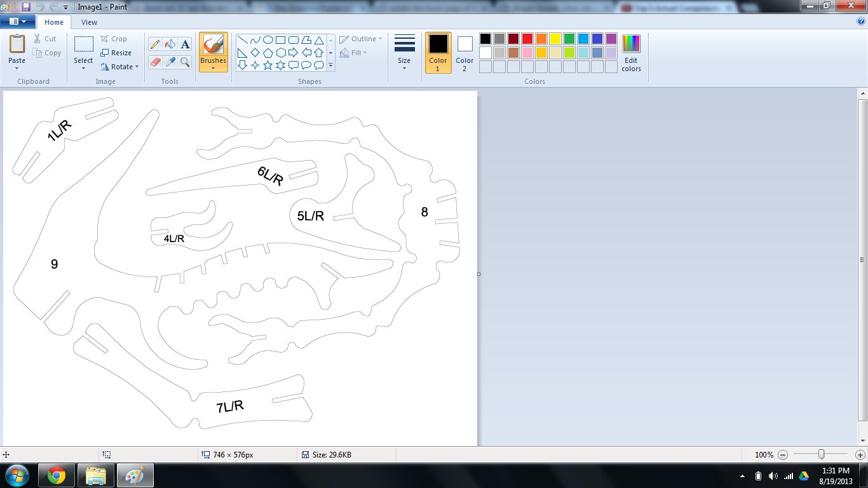This screenshot has height=488, width=868.
Task: Choose the Curve shape
Action: click(x=255, y=39)
